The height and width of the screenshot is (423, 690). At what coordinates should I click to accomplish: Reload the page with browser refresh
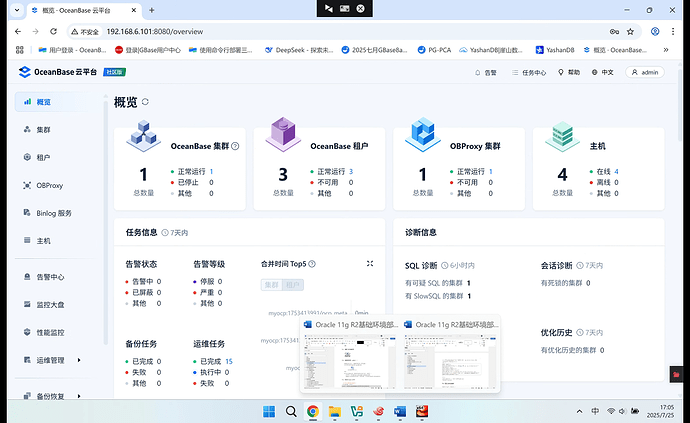pyautogui.click(x=53, y=32)
